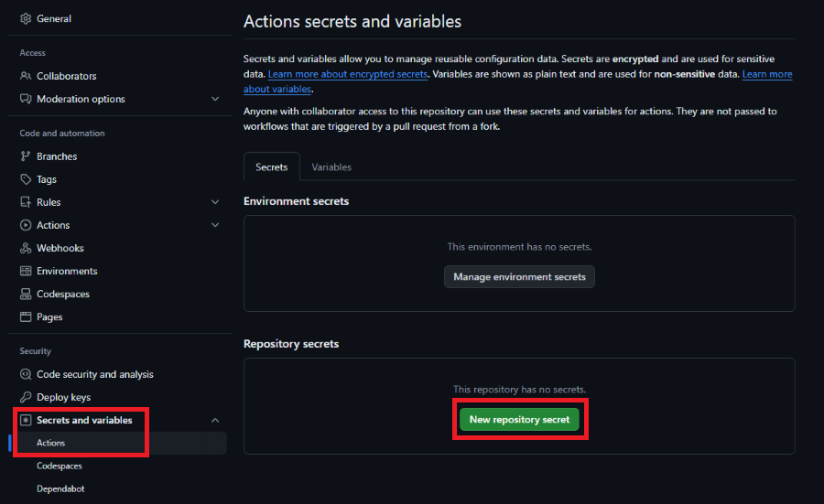Image resolution: width=824 pixels, height=504 pixels.
Task: Click the Deploy keys key icon
Action: pyautogui.click(x=26, y=397)
